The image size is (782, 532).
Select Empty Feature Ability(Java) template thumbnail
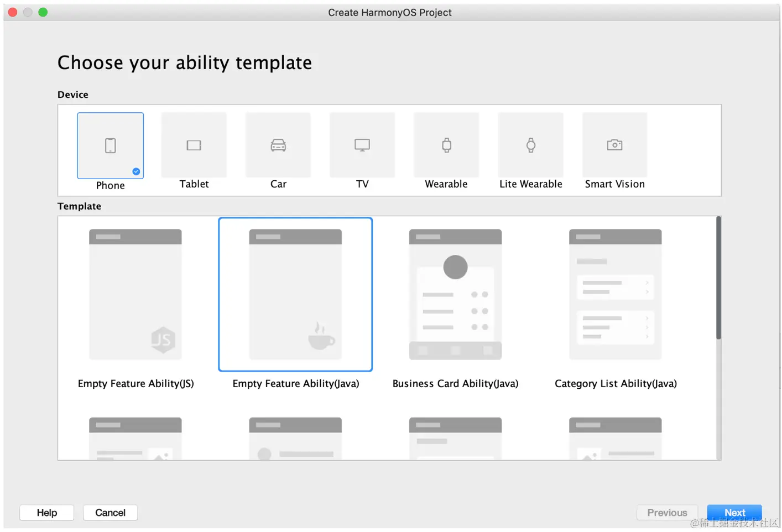295,294
